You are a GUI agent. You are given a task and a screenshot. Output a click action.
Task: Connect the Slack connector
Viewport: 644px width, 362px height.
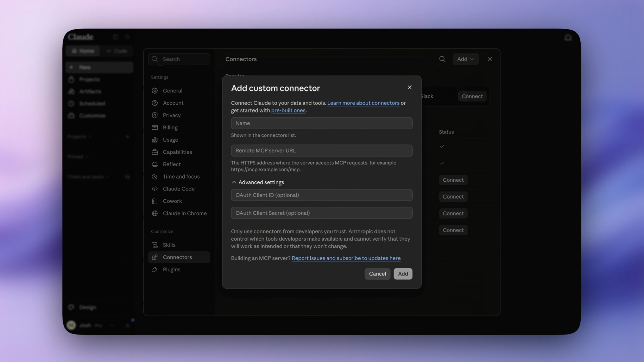(x=472, y=96)
